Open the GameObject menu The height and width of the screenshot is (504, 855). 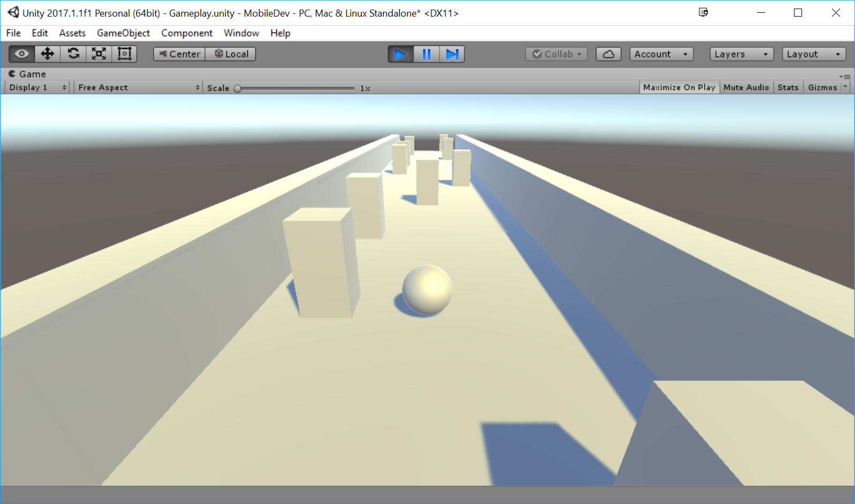(123, 33)
